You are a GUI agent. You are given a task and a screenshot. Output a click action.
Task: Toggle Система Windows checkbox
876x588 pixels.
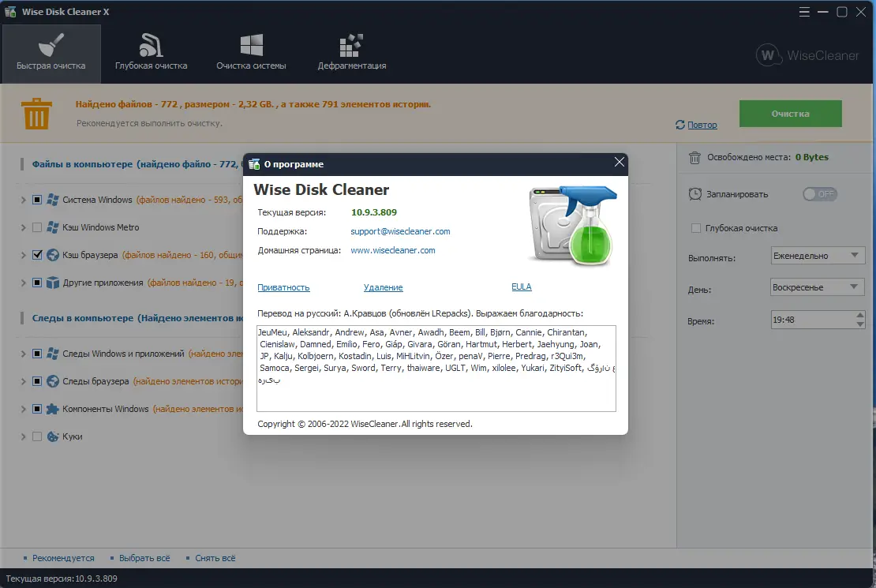click(x=37, y=200)
